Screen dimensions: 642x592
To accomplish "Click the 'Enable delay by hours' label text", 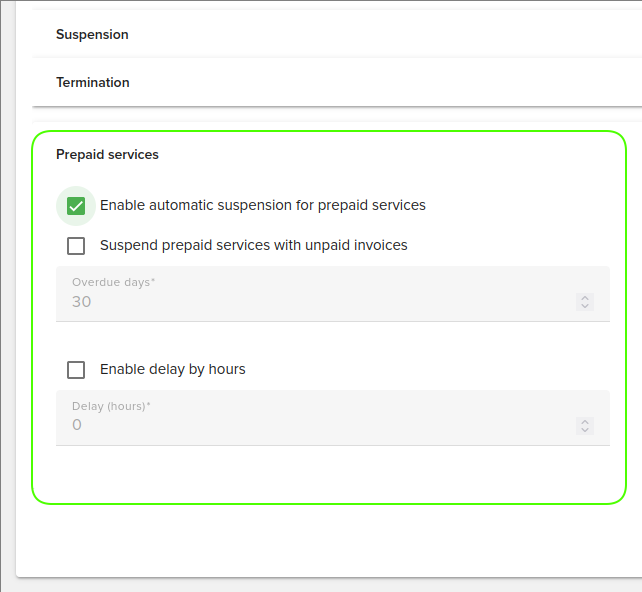I will coord(173,370).
